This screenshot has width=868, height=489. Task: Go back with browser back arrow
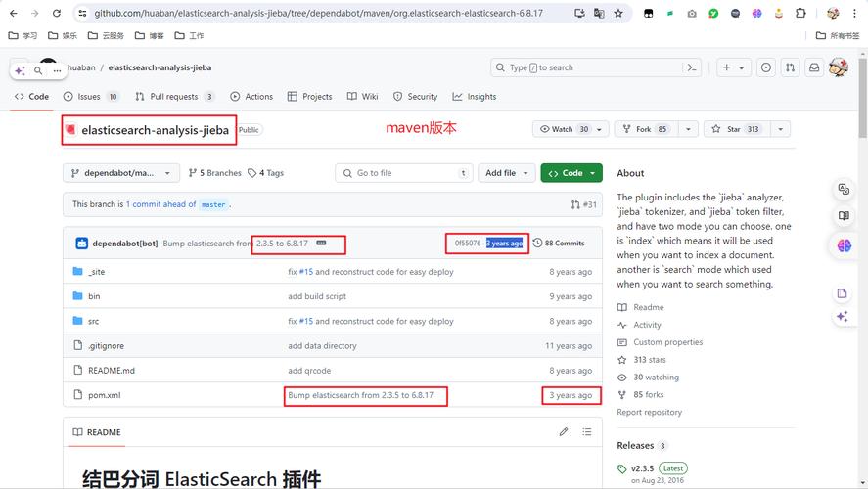tap(14, 13)
